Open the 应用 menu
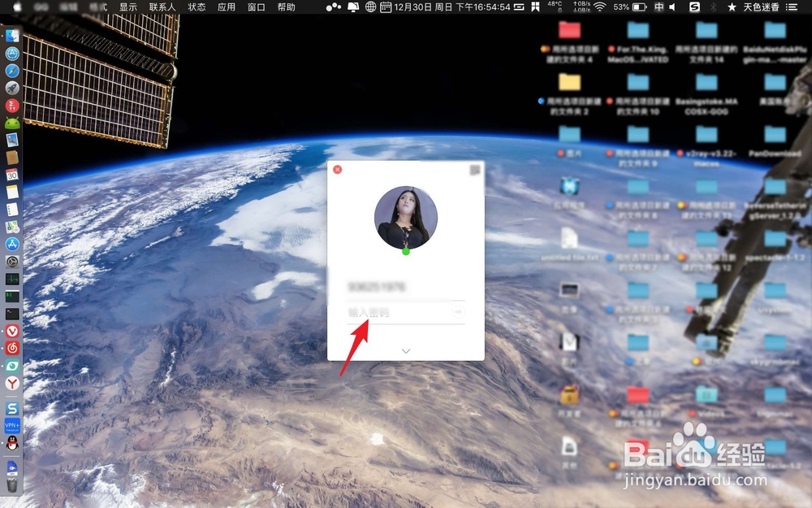812x508 pixels. tap(227, 7)
